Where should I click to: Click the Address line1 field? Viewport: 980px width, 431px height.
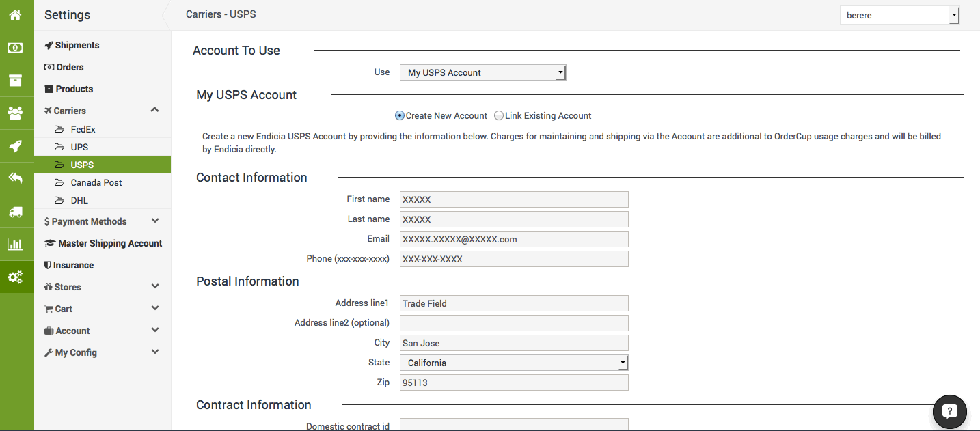coord(514,303)
